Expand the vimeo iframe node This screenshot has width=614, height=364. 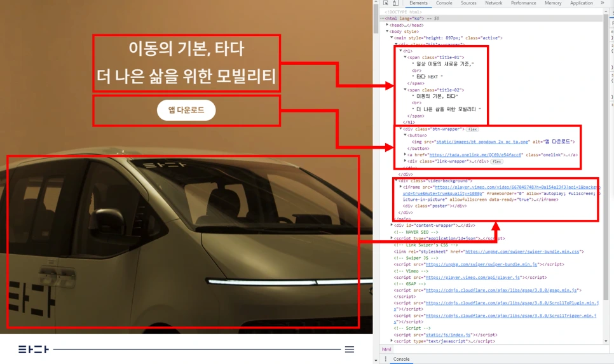(x=400, y=187)
